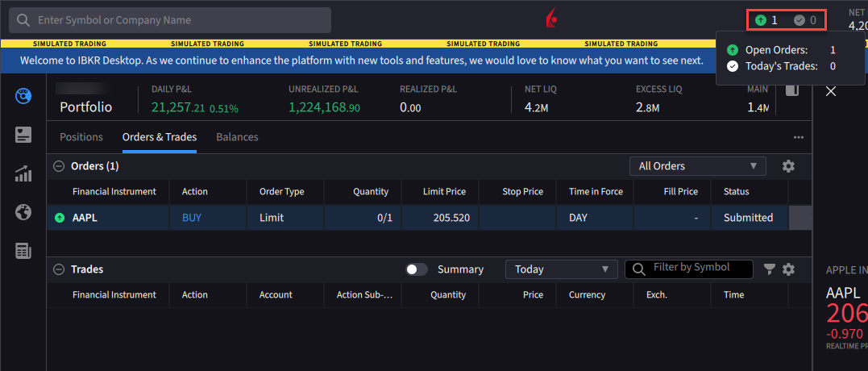Click the three-dot more options menu

[798, 137]
